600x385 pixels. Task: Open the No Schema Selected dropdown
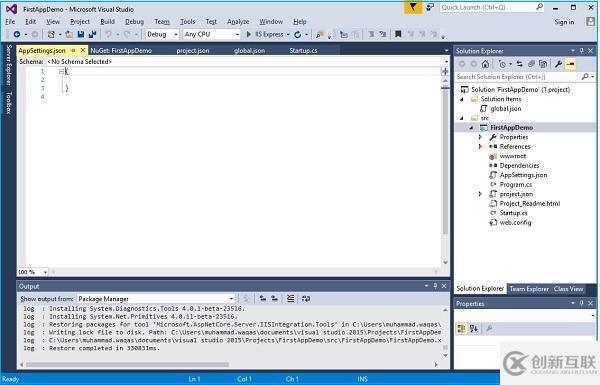click(x=447, y=62)
